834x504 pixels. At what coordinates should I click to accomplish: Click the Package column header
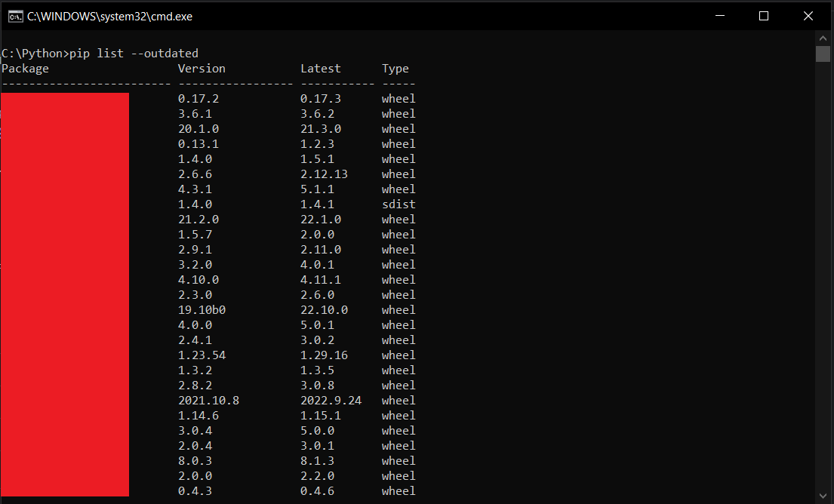tap(25, 69)
